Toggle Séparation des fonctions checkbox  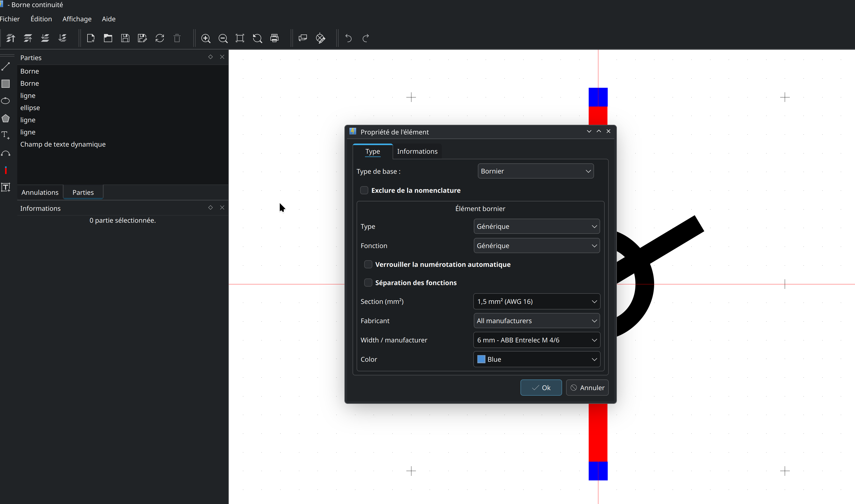pyautogui.click(x=368, y=283)
